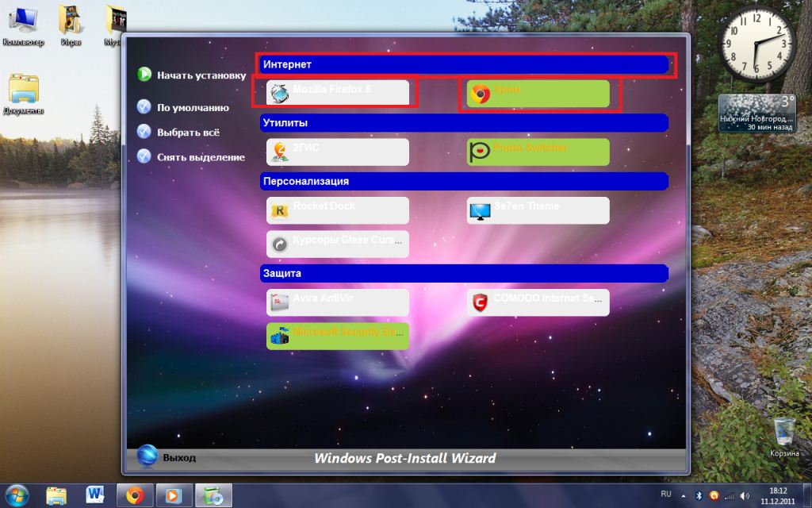Select COMODO Internet Security entry

pyautogui.click(x=538, y=302)
